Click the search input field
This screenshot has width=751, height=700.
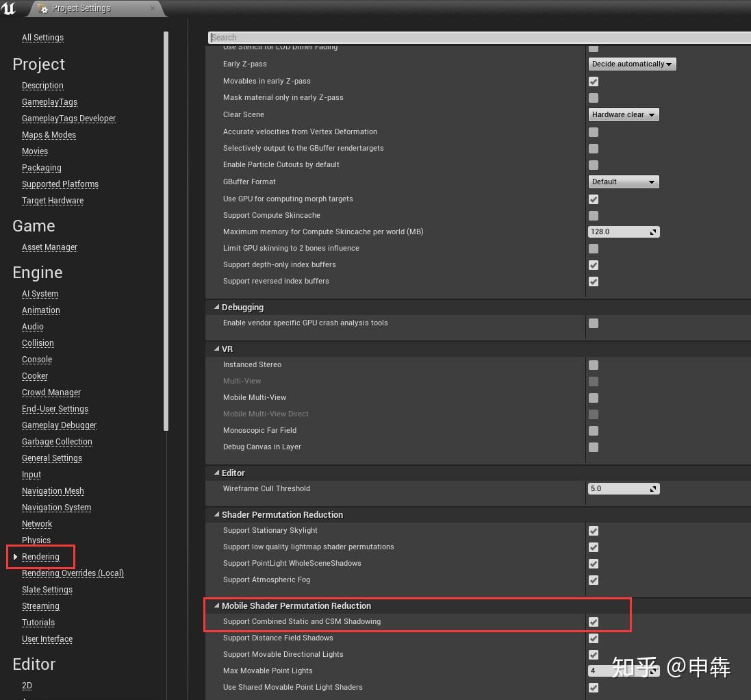click(x=411, y=37)
